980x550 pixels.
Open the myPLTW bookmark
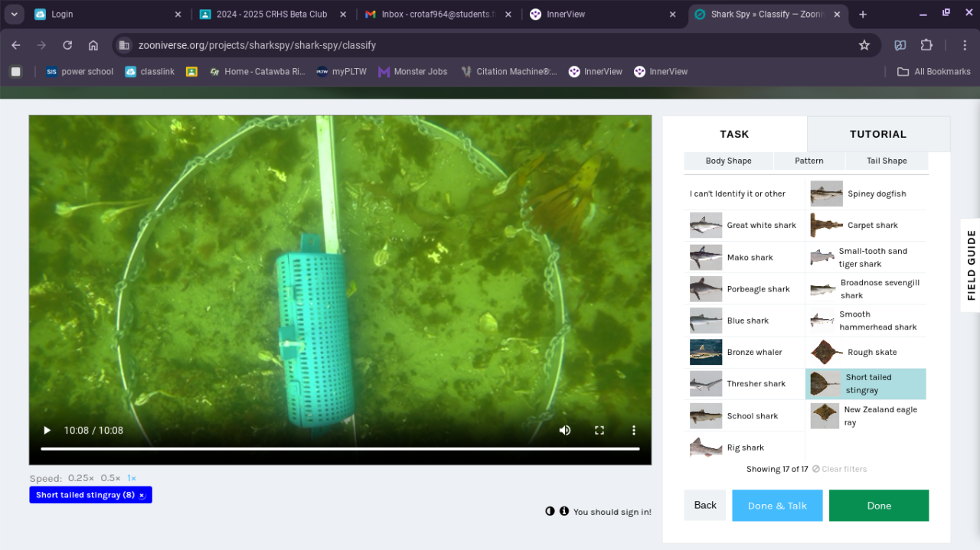341,72
